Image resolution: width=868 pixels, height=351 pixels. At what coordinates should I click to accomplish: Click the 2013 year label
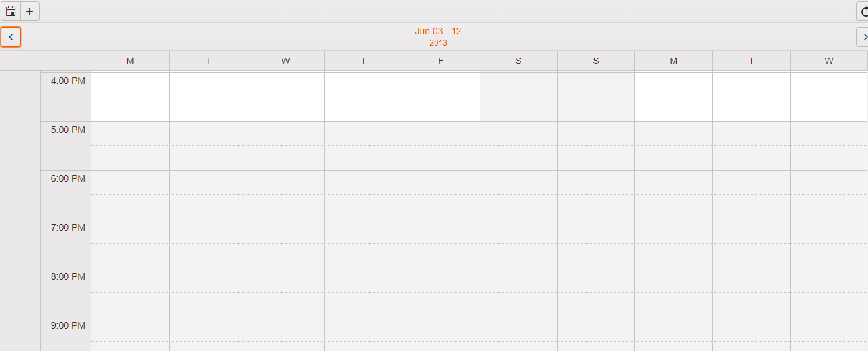(x=438, y=43)
